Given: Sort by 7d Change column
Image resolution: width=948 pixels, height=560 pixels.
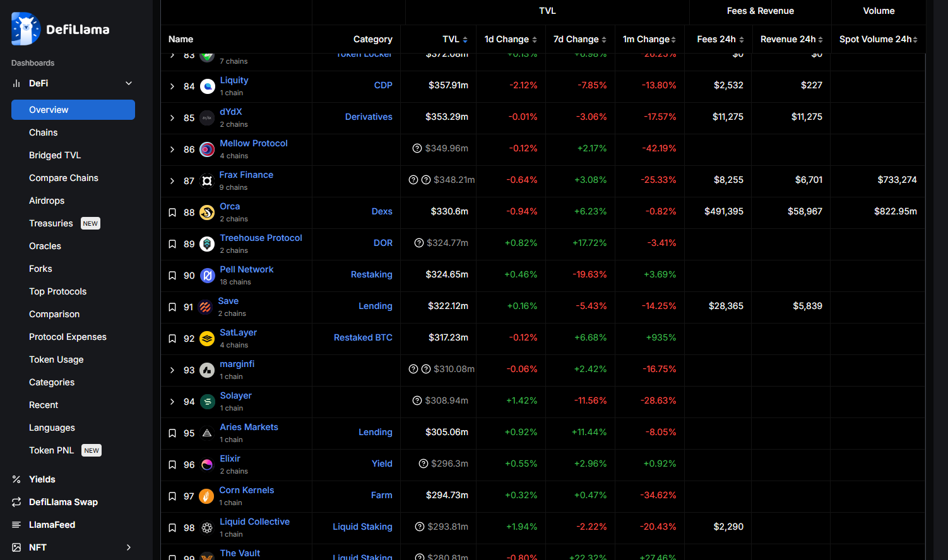Looking at the screenshot, I should (x=580, y=39).
